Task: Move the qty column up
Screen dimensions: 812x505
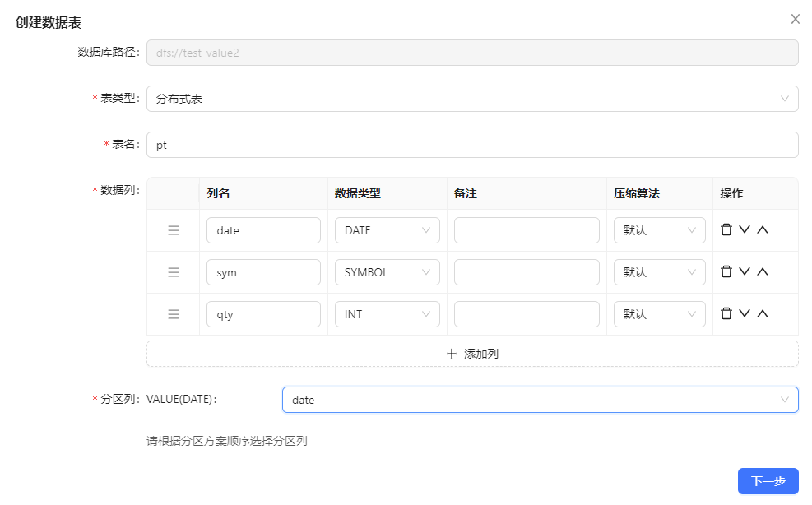Action: 763,314
